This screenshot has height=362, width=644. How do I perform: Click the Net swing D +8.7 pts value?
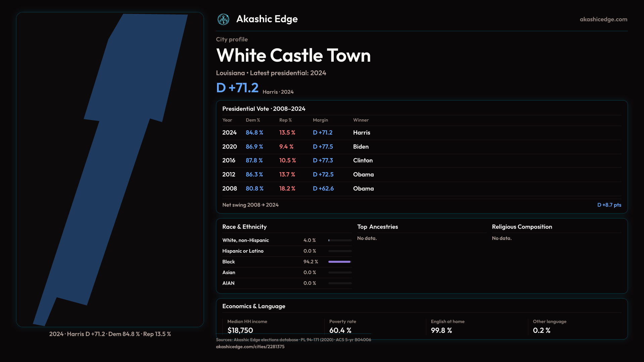[609, 205]
